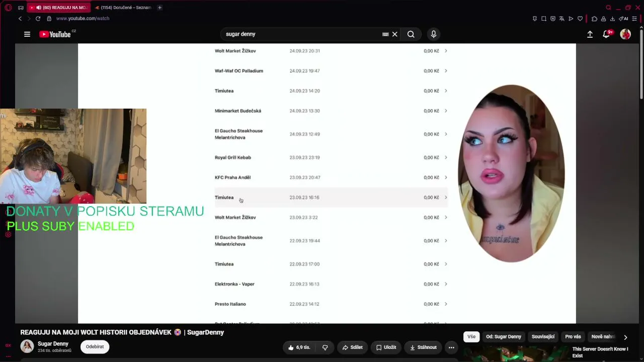Select the Související filter chip

543,337
